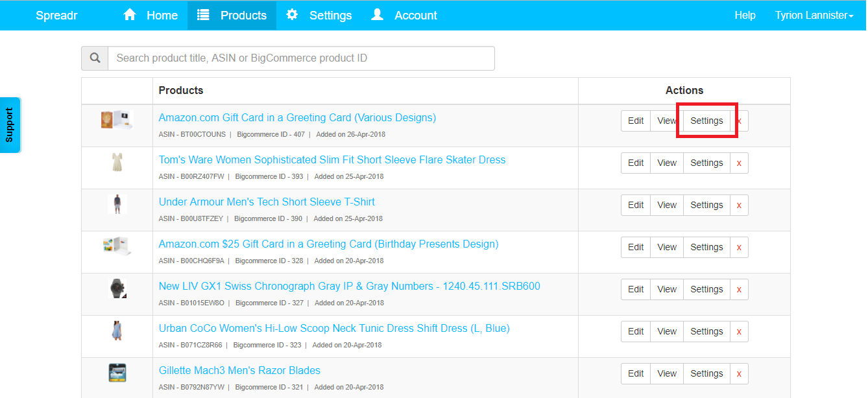Delete Amazon.com $25 Gift Card product
Image resolution: width=868 pixels, height=398 pixels.
click(739, 247)
